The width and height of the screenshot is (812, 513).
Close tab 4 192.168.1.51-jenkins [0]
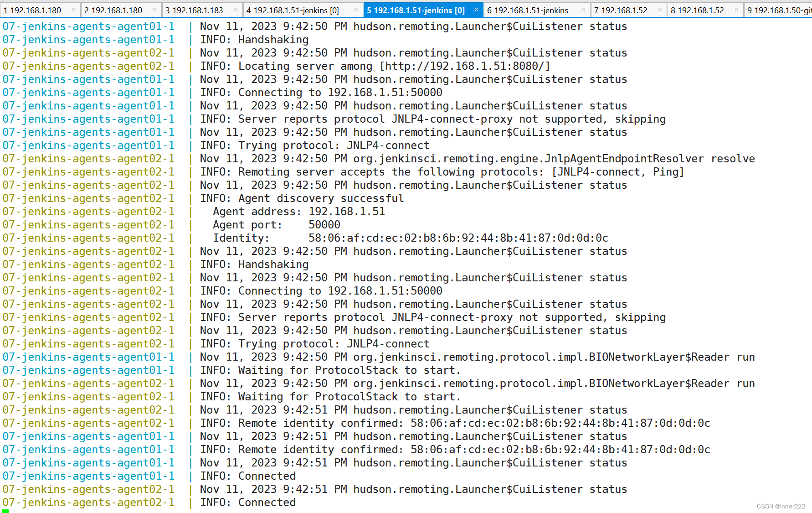[x=356, y=10]
